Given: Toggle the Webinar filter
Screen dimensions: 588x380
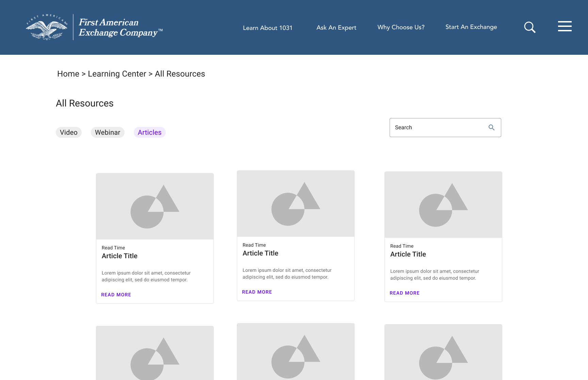Looking at the screenshot, I should coord(108,132).
